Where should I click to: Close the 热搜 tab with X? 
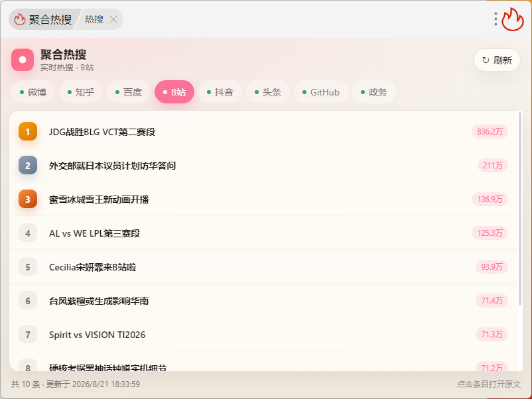[113, 19]
